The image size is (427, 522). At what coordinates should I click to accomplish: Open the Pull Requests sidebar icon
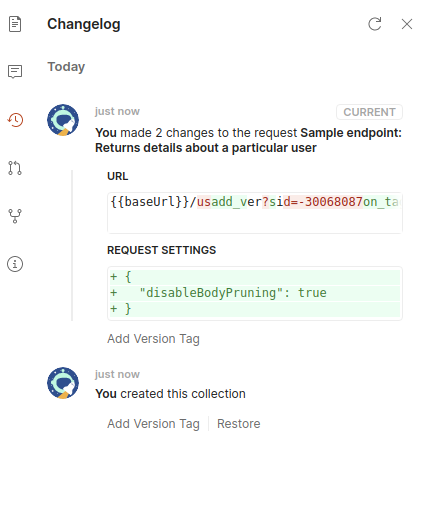tap(15, 168)
